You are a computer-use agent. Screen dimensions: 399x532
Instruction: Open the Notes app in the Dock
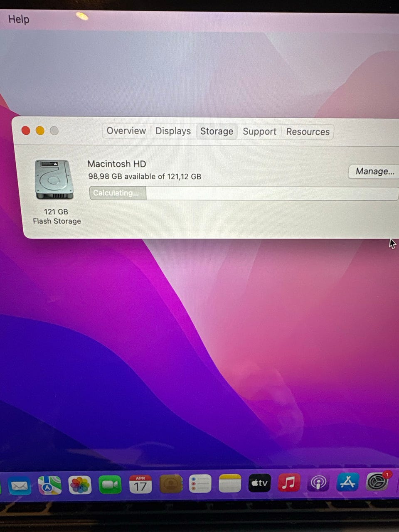point(230,483)
